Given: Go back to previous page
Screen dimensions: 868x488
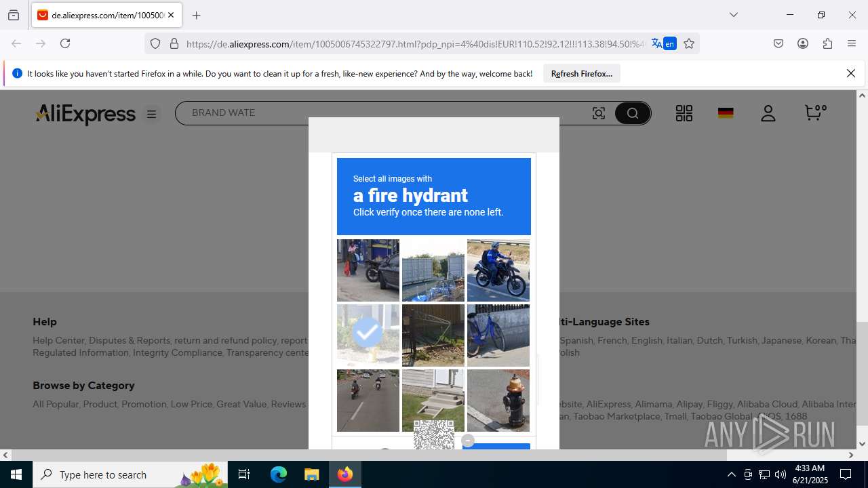Looking at the screenshot, I should point(16,43).
